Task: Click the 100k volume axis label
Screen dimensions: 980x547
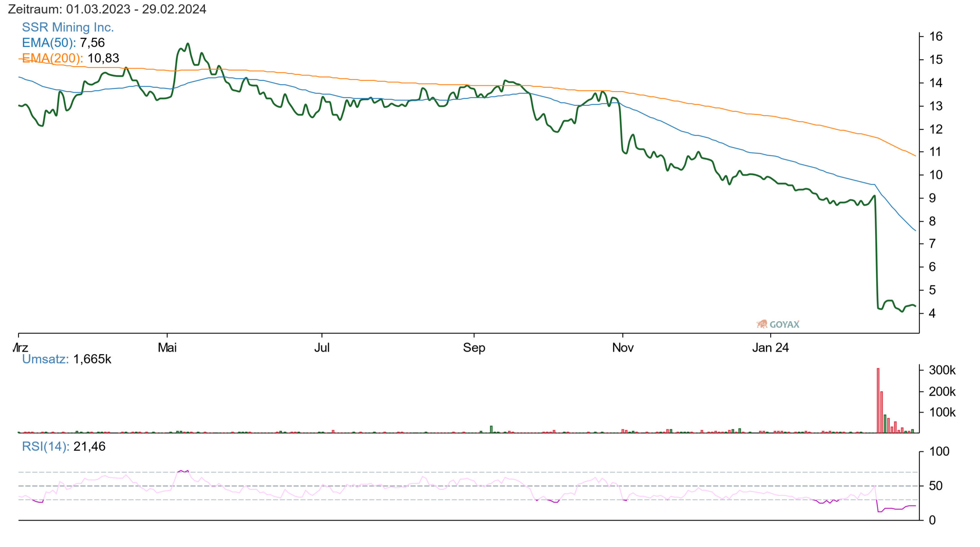Action: coord(942,412)
